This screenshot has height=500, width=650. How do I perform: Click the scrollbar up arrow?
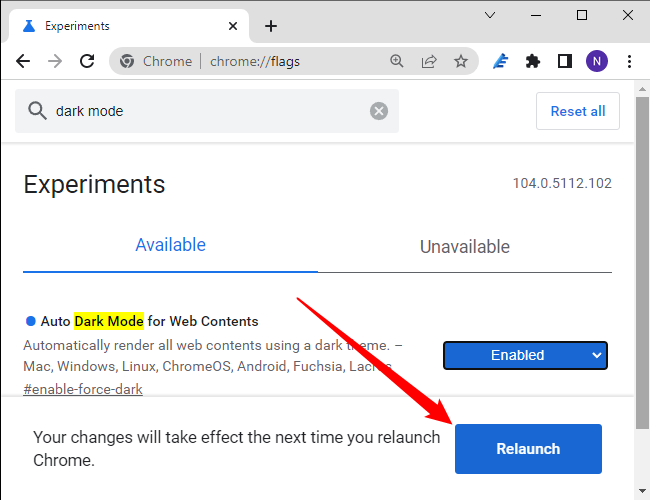[643, 89]
